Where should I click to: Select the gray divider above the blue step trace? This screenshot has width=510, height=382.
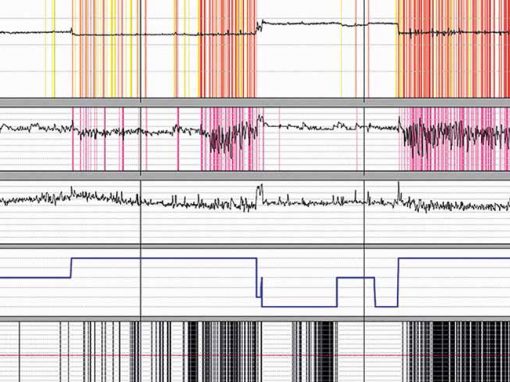tap(255, 246)
